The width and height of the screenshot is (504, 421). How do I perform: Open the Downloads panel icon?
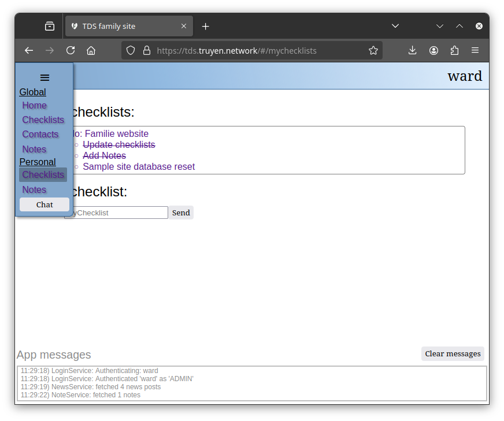tap(412, 50)
